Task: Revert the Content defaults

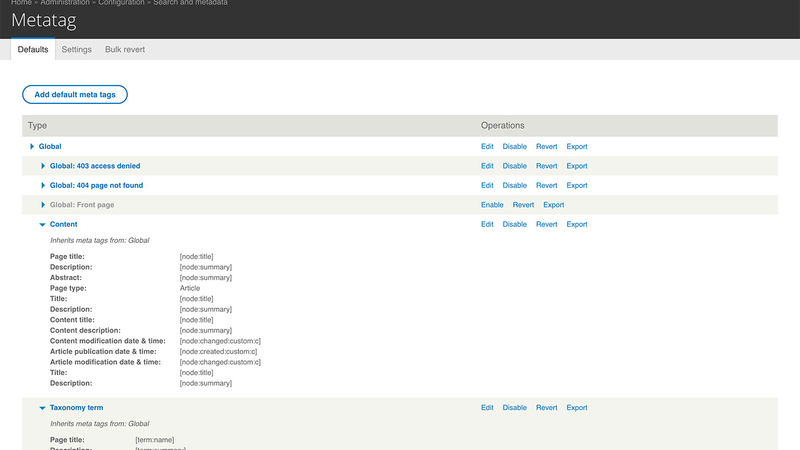Action: click(546, 224)
